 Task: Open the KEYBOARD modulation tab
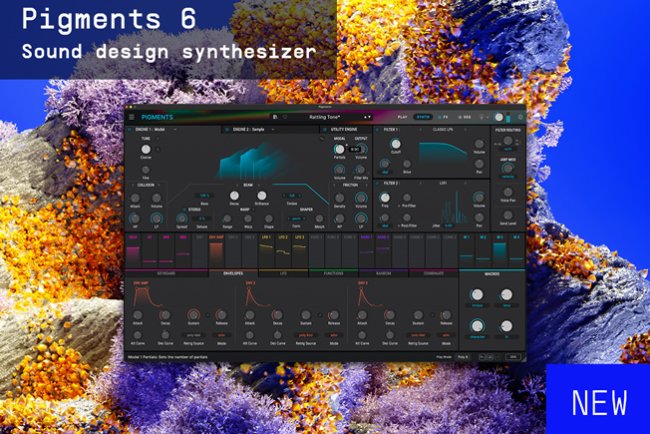(166, 274)
